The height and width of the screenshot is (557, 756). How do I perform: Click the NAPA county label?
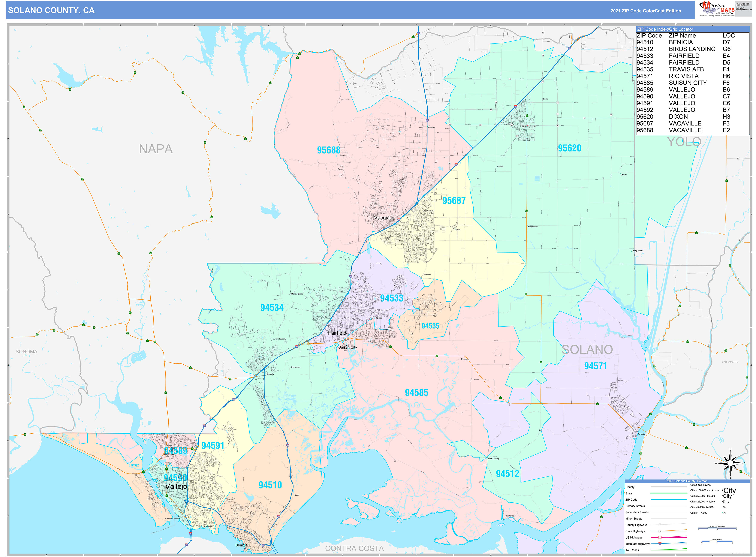point(156,149)
